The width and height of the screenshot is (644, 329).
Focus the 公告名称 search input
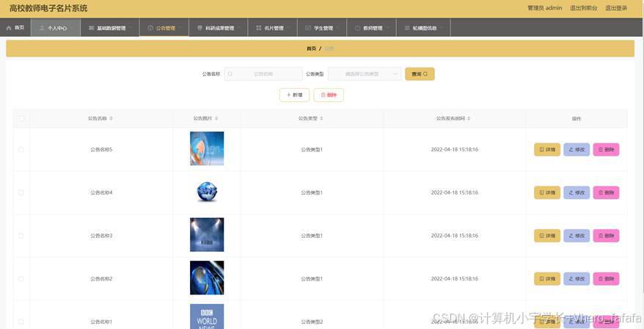[x=263, y=74]
